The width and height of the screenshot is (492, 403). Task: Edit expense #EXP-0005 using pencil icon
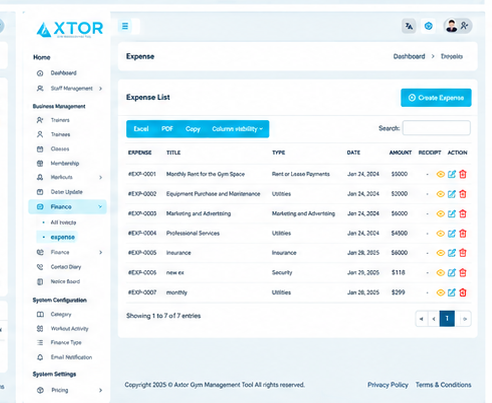(452, 253)
